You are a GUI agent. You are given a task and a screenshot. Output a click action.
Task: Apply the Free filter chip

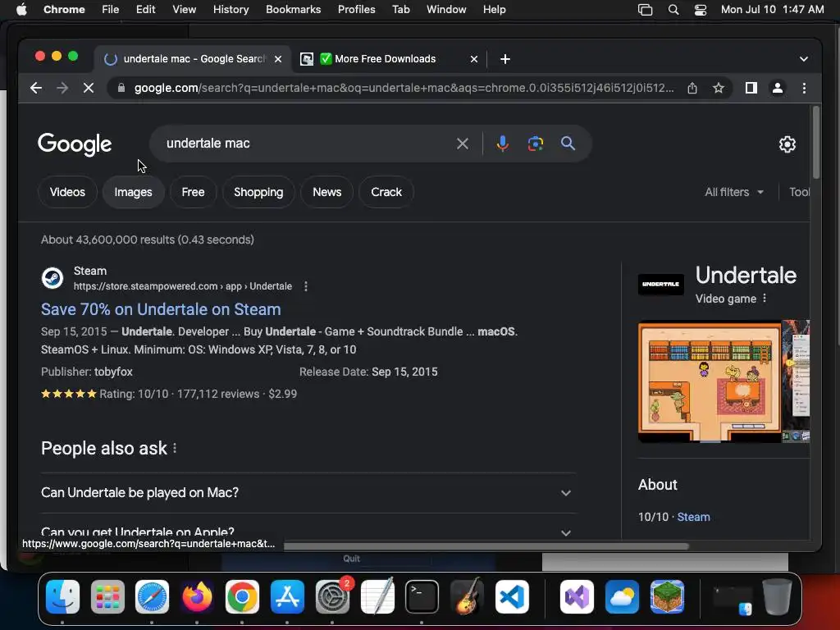193,192
